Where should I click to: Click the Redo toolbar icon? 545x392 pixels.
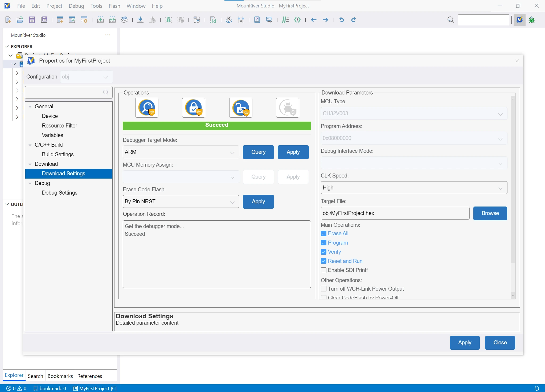pos(354,20)
